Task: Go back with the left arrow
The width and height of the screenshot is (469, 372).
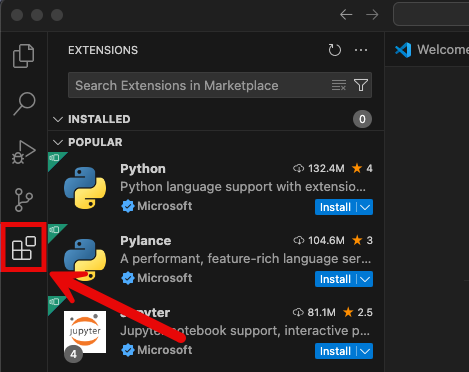Action: (x=346, y=15)
